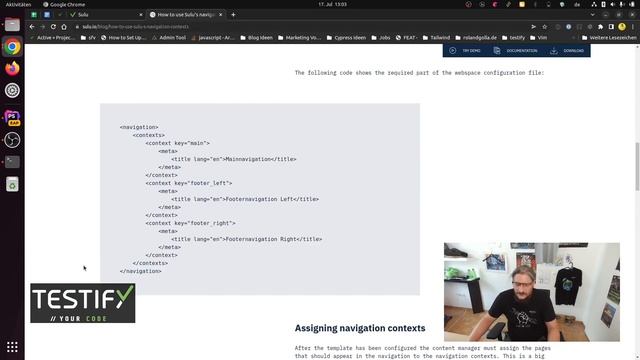This screenshot has width=640, height=360.
Task: Open the 'How to Set Up...' bookmark
Action: pyautogui.click(x=123, y=38)
